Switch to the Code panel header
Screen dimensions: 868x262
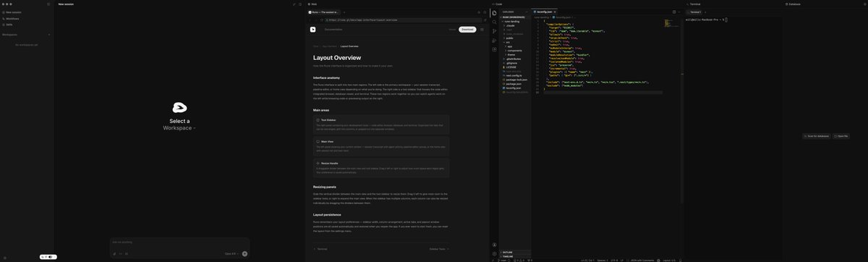point(497,4)
